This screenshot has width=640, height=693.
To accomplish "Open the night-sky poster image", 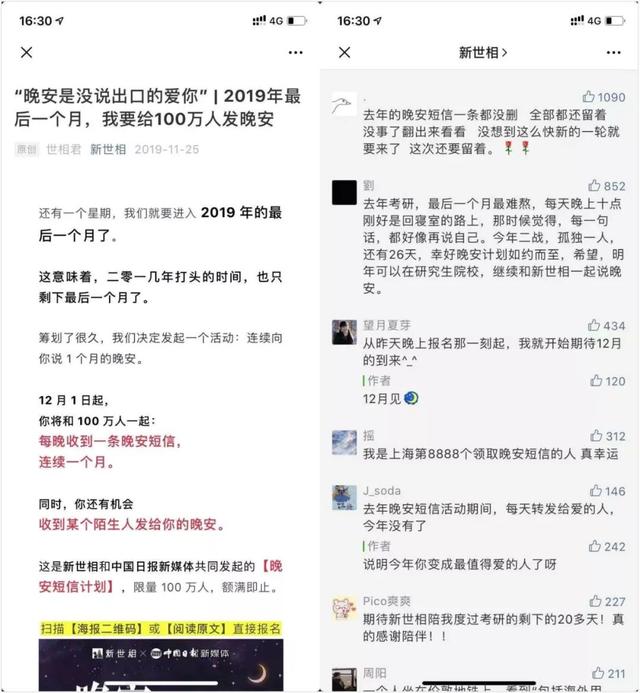I will pyautogui.click(x=161, y=665).
